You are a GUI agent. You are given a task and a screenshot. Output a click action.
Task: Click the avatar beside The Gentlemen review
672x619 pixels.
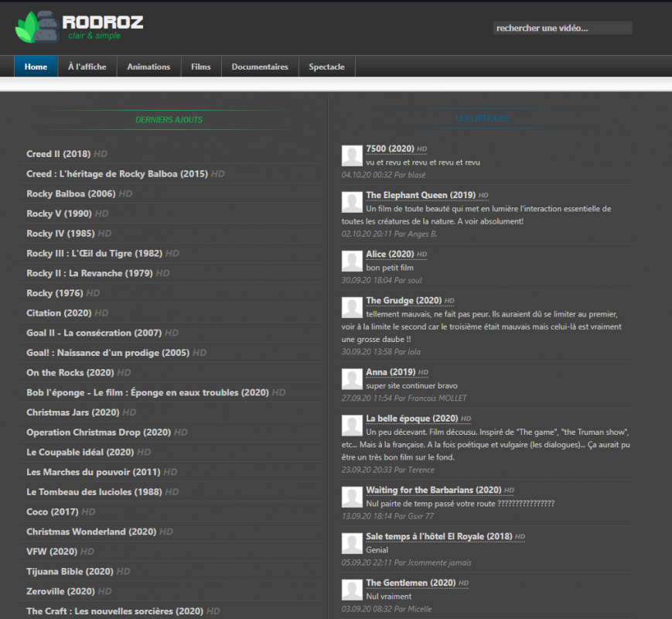click(352, 590)
